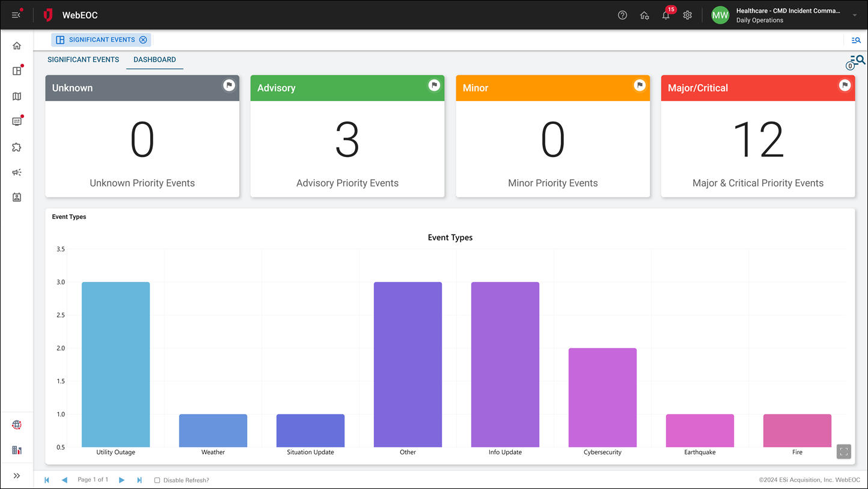Toggle fullscreen on Event Types chart
The image size is (868, 489).
[843, 451]
